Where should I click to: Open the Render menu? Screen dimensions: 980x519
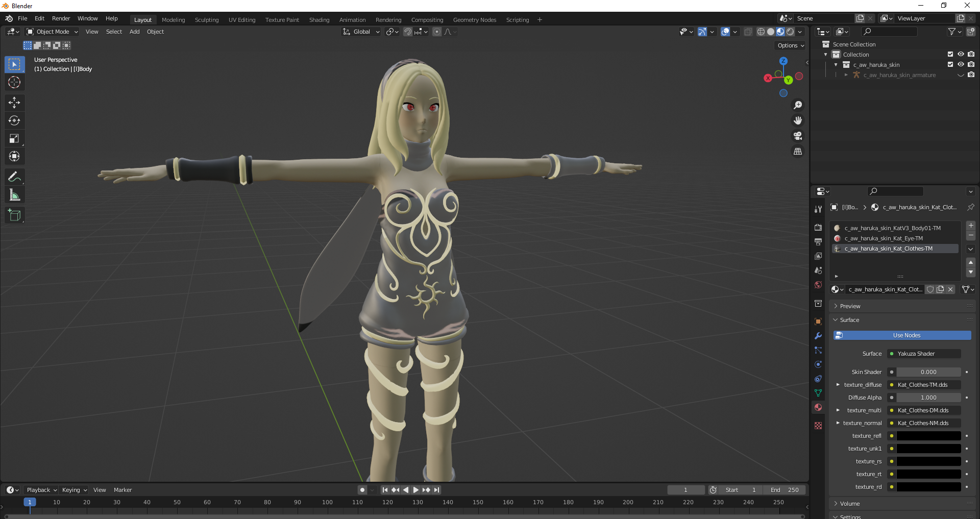click(61, 18)
